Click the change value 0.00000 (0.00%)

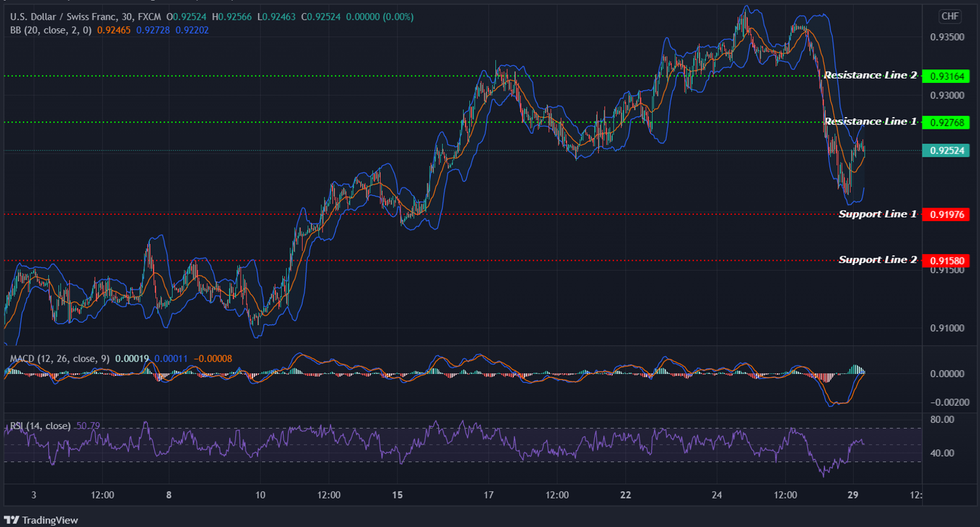(379, 17)
